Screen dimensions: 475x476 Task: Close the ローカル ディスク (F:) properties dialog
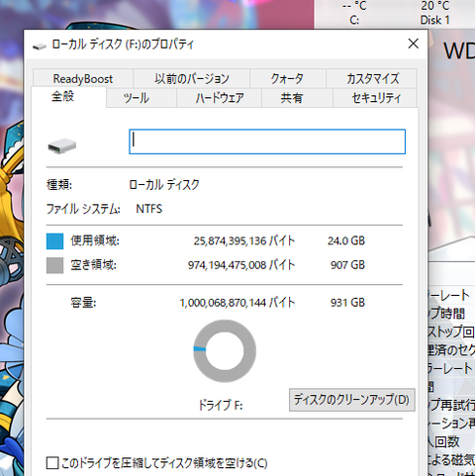tap(413, 44)
